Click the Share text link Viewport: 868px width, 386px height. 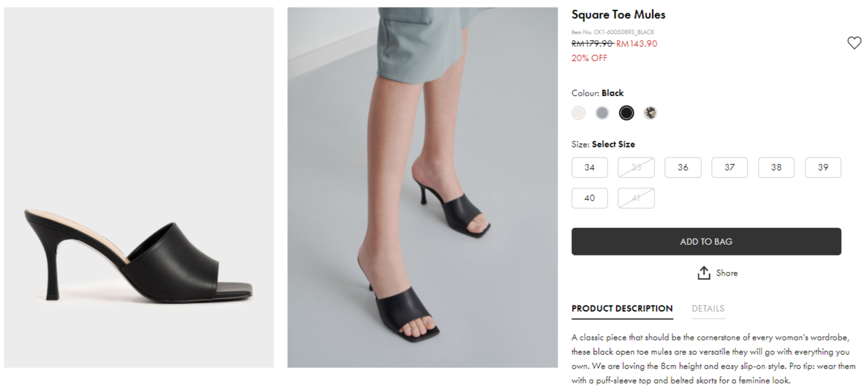point(727,273)
